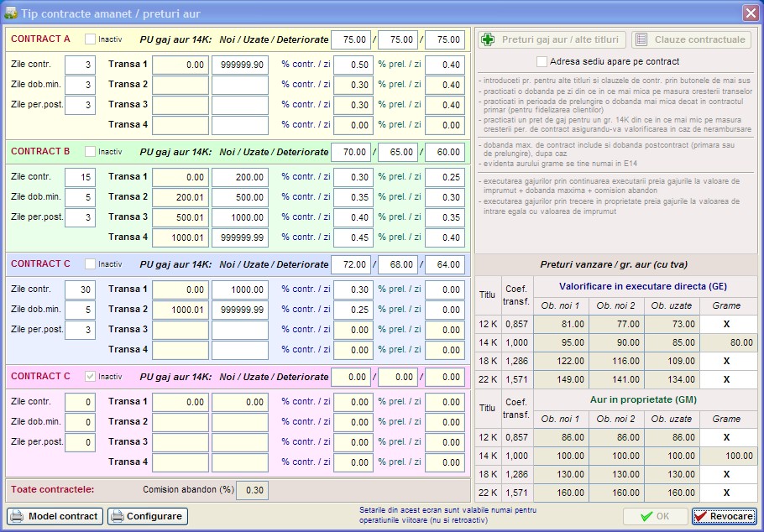
Task: Select 22 K Ob. noi 1 cell valued 149.00
Action: (562, 379)
